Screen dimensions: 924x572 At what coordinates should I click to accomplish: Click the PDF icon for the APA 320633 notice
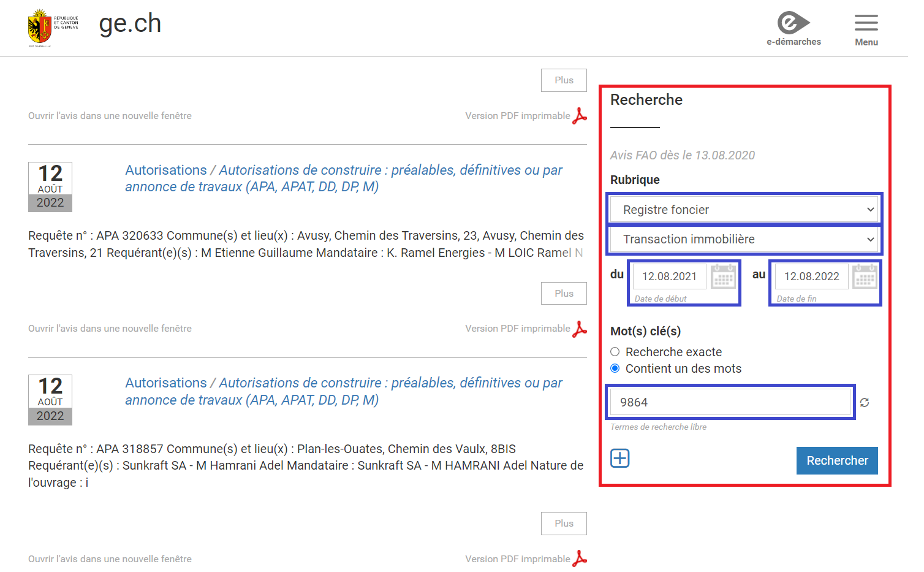point(580,329)
